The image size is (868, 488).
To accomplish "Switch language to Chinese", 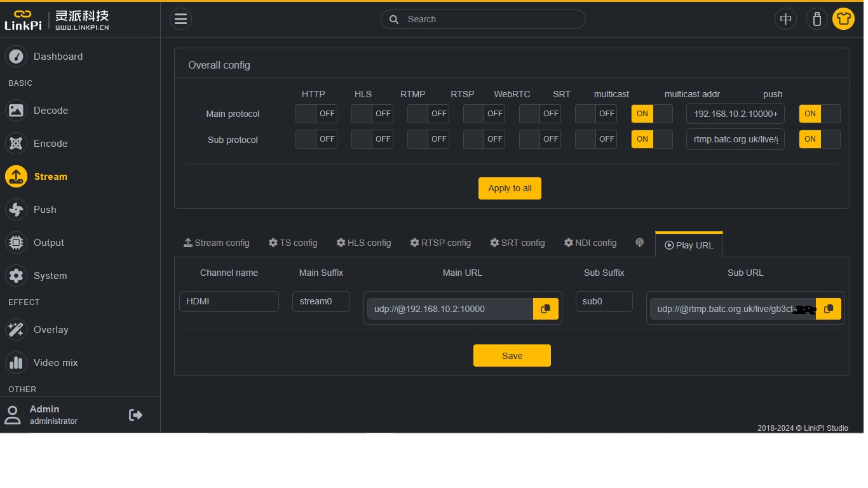I will (x=785, y=19).
